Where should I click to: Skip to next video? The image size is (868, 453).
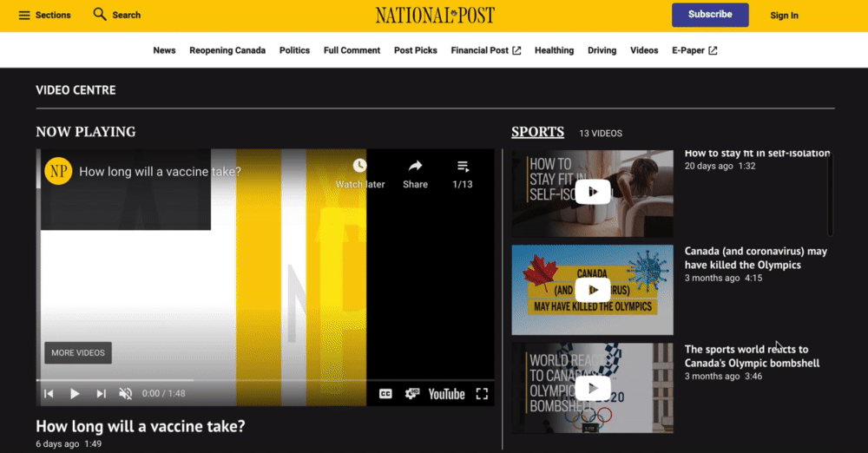click(x=101, y=394)
